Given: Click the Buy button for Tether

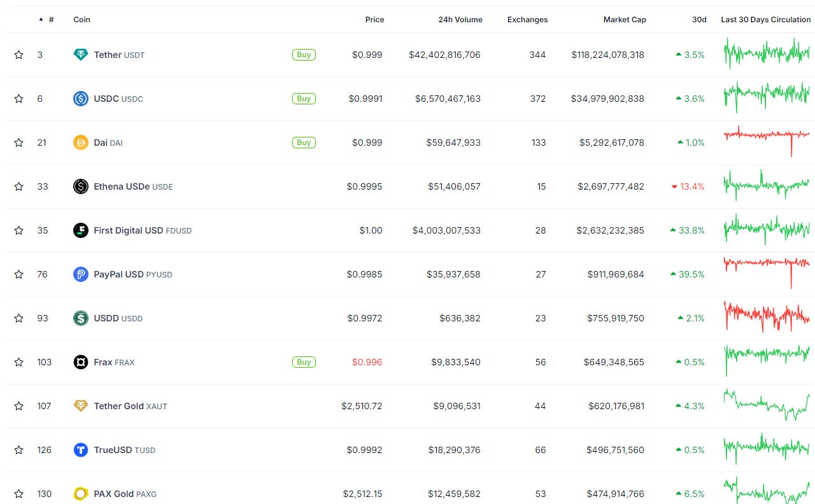Looking at the screenshot, I should [x=304, y=55].
